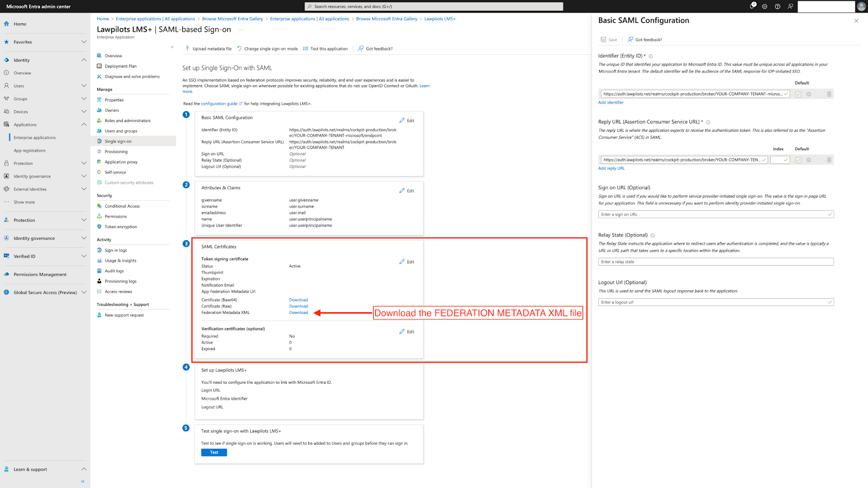Delete the Reply URL entry with trash icon
The image size is (868, 488).
point(829,160)
